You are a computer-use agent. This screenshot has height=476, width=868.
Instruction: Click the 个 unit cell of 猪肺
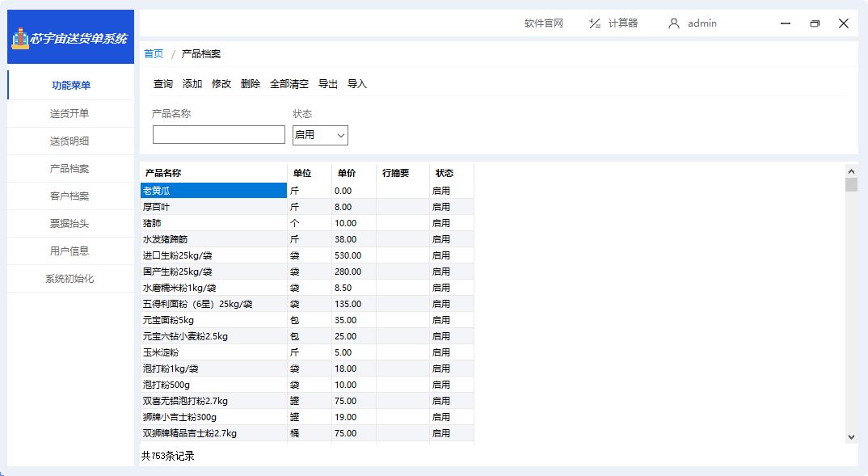click(x=310, y=223)
